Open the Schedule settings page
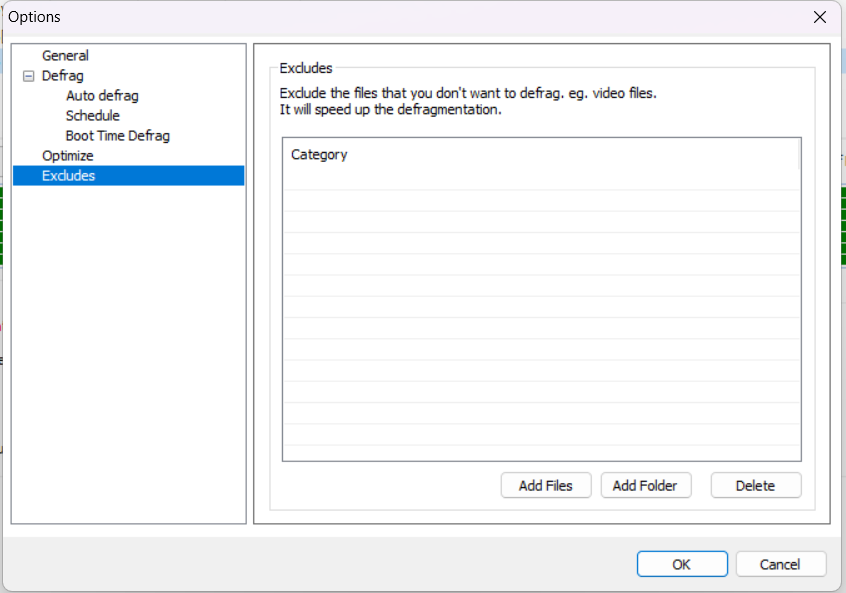846x593 pixels. click(x=92, y=116)
